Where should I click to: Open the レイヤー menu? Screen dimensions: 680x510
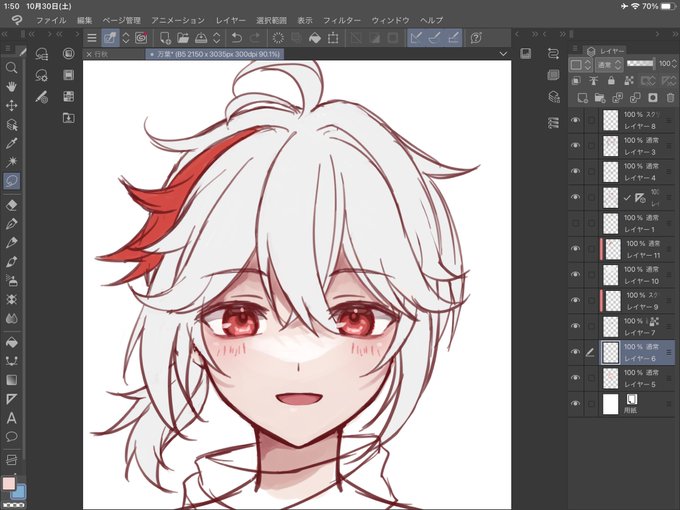[x=231, y=20]
